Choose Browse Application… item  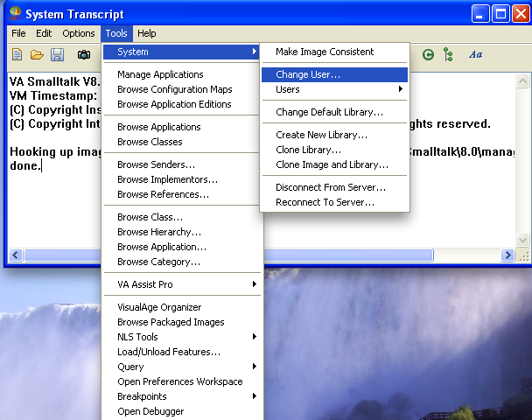(182, 247)
